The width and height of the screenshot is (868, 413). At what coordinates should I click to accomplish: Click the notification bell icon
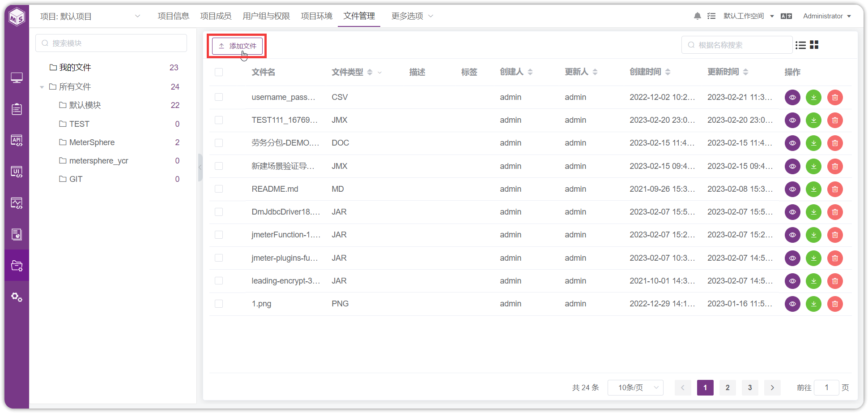click(x=697, y=16)
